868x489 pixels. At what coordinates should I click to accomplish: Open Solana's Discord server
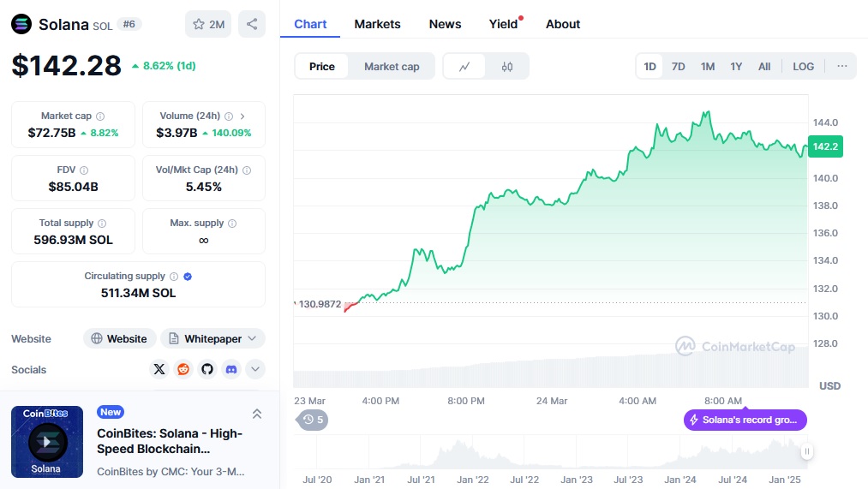click(231, 369)
